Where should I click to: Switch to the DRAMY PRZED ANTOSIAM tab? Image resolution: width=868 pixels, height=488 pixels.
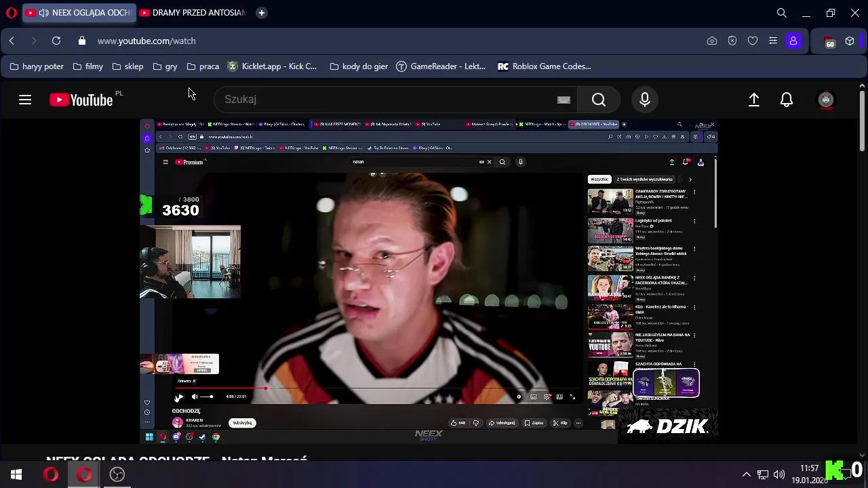click(x=192, y=13)
